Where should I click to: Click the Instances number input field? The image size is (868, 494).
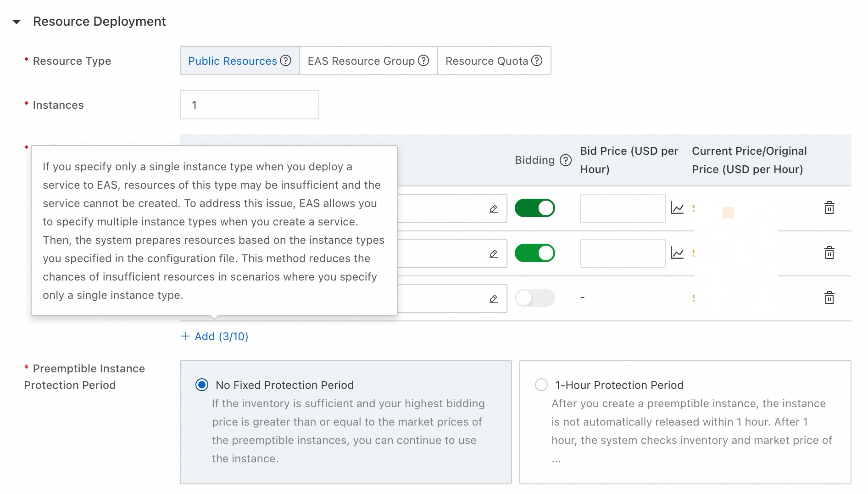[249, 105]
